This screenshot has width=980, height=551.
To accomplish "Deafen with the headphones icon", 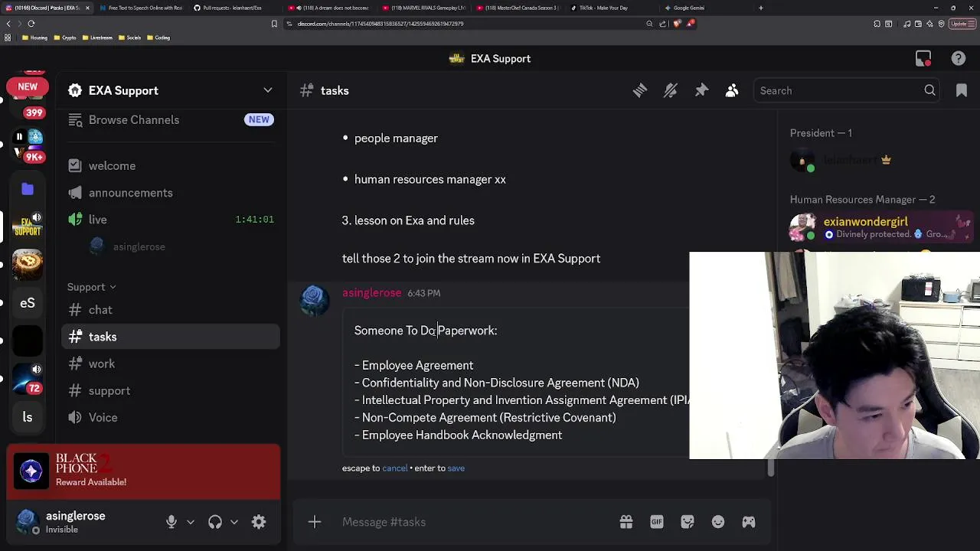I will coord(215,522).
